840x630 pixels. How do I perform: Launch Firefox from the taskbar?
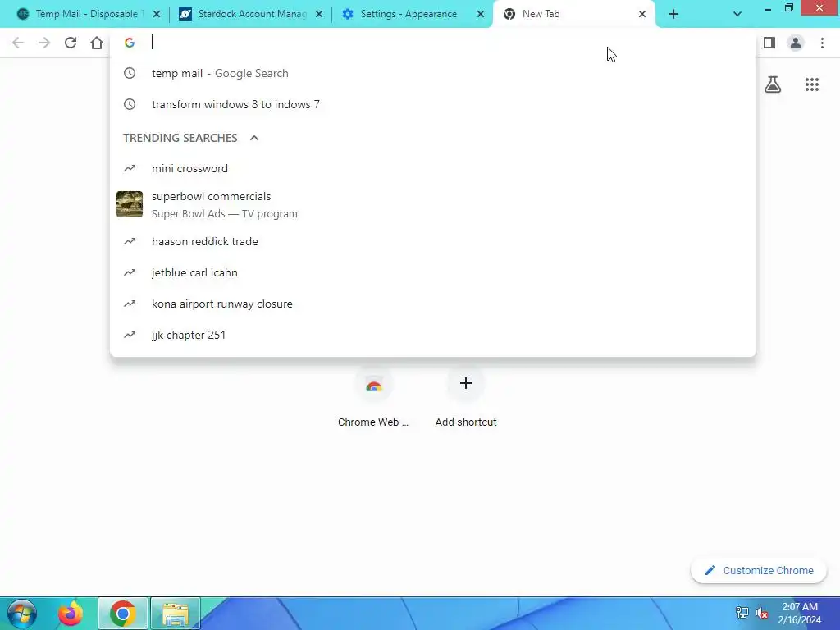pos(71,614)
